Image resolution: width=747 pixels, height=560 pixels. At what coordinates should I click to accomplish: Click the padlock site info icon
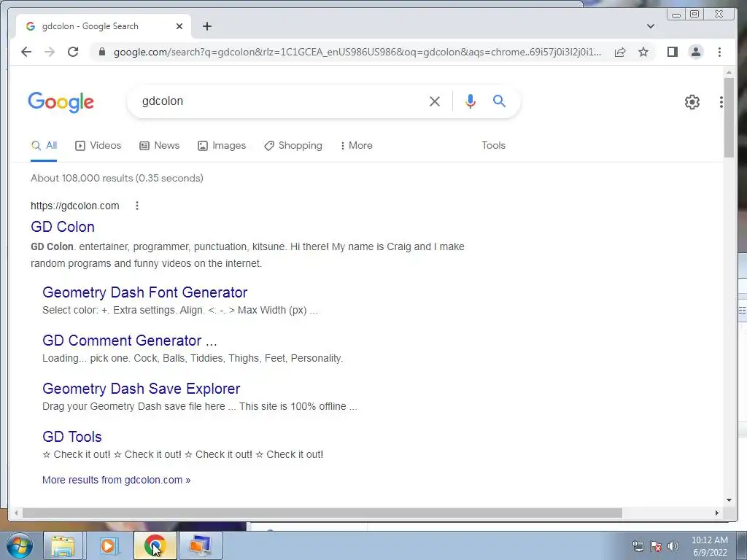[101, 52]
